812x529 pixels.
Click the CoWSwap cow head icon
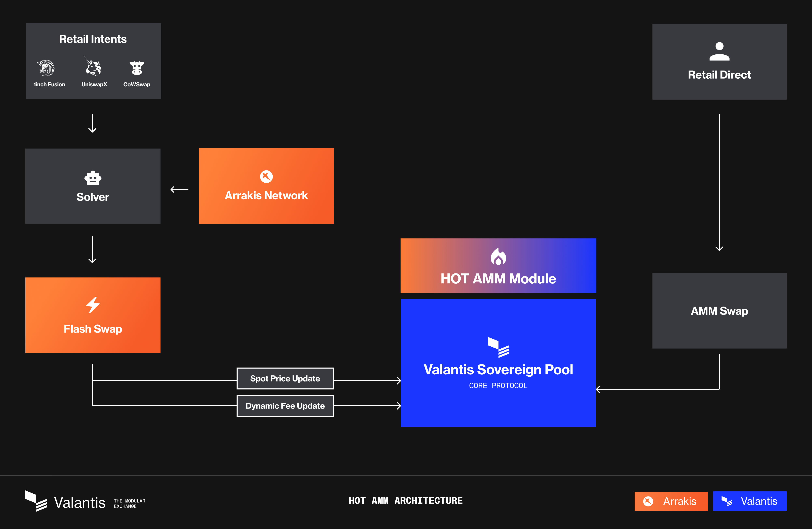[x=137, y=68]
